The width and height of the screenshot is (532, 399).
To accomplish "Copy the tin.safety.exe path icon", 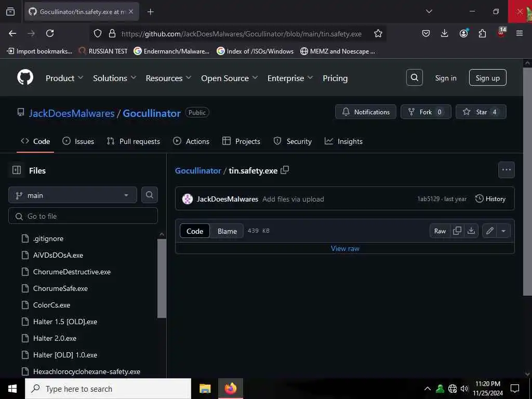I will [x=285, y=170].
